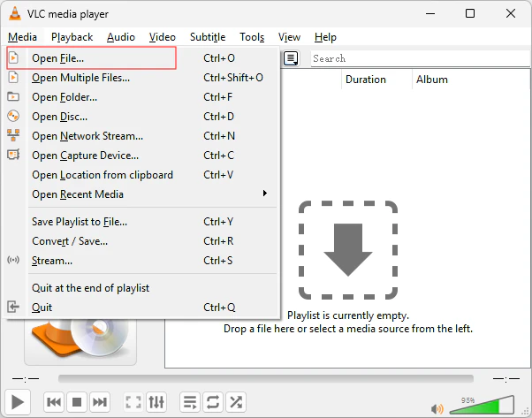Image resolution: width=532 pixels, height=418 pixels.
Task: Sort playlist by Album column header
Action: [472, 80]
